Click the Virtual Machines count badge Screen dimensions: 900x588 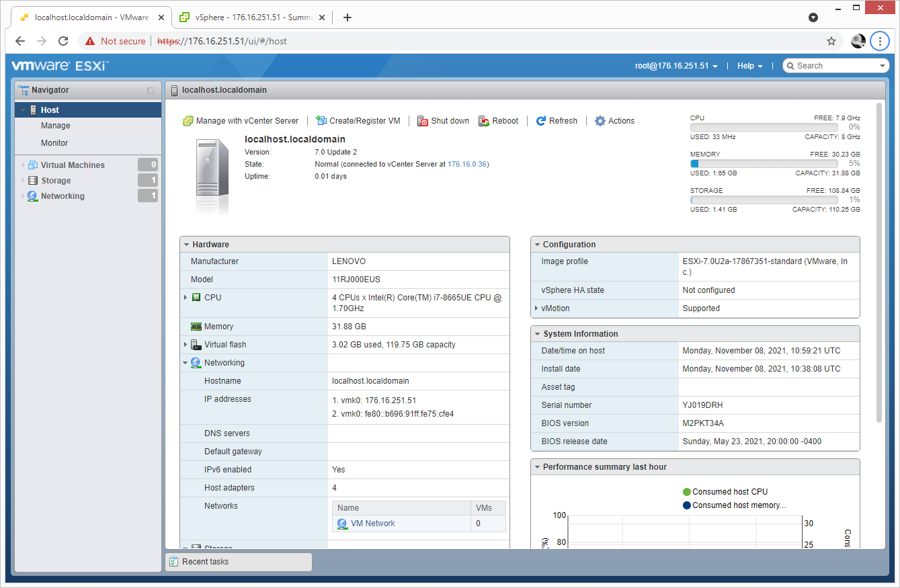coord(148,165)
